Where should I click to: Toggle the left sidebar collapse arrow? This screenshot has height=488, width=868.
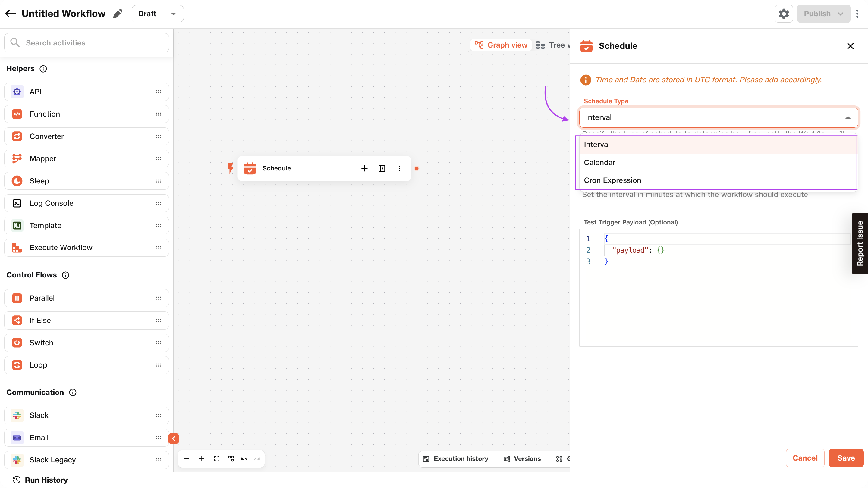[174, 439]
